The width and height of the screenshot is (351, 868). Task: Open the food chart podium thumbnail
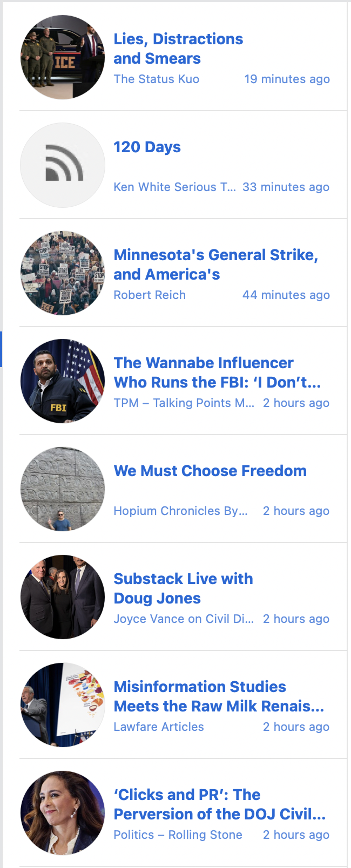(x=63, y=705)
